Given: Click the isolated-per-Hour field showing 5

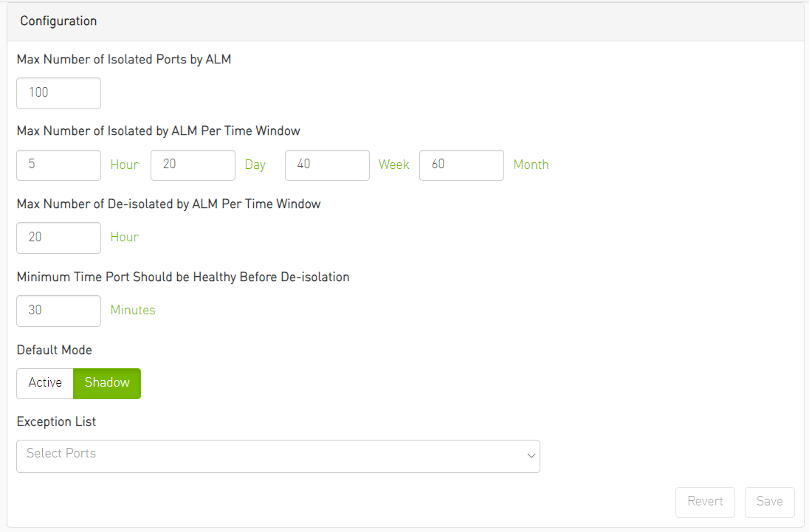Looking at the screenshot, I should click(58, 165).
